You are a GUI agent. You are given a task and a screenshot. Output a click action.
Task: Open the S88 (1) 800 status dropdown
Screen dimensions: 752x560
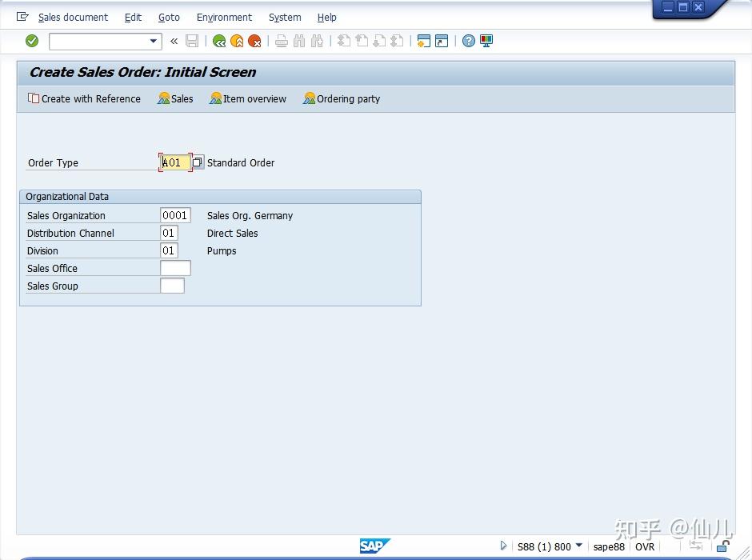[578, 546]
